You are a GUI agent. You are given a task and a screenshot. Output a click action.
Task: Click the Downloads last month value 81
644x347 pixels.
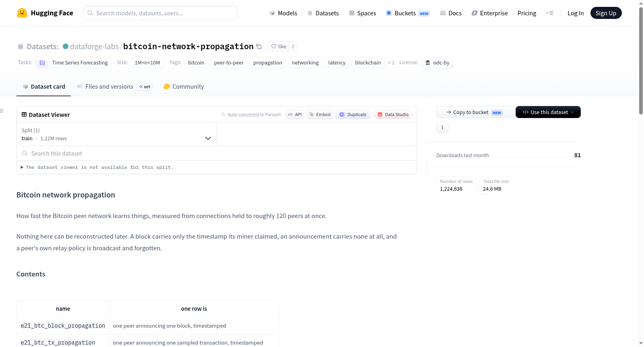[x=577, y=155]
